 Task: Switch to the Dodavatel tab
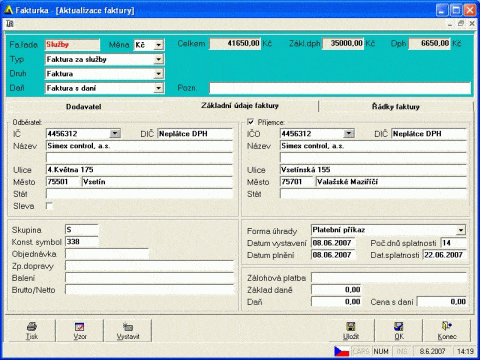[83, 107]
